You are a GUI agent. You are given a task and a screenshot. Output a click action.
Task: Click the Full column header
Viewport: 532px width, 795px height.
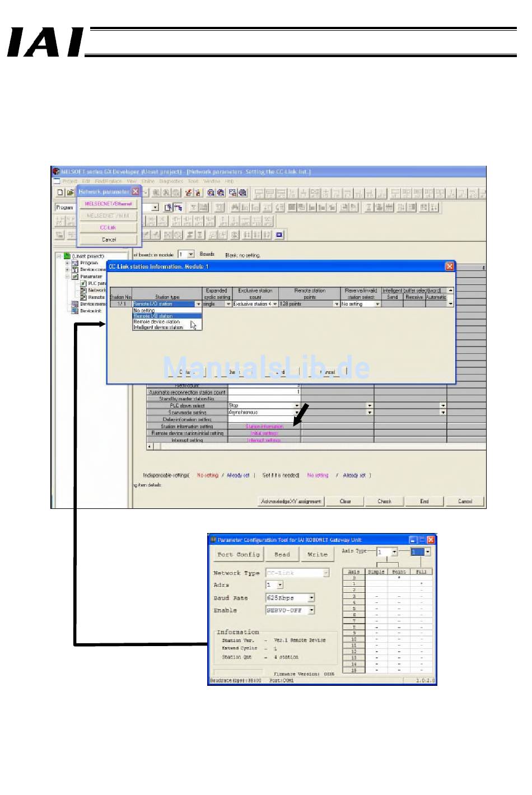coord(421,572)
